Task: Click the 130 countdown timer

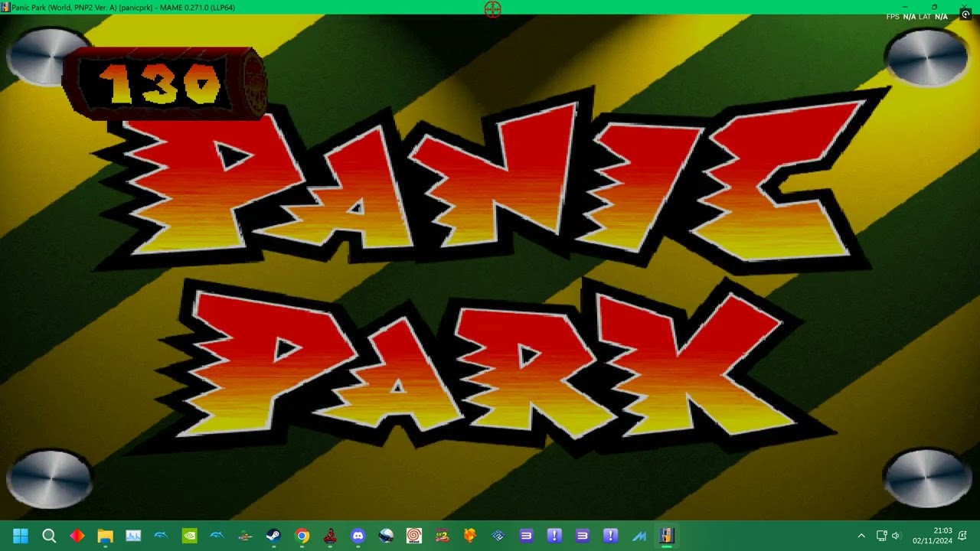Action: tap(164, 83)
